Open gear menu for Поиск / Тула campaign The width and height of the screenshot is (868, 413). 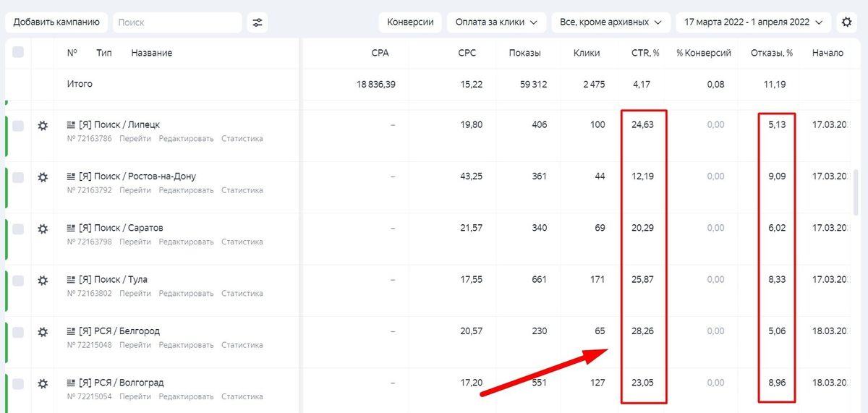43,280
